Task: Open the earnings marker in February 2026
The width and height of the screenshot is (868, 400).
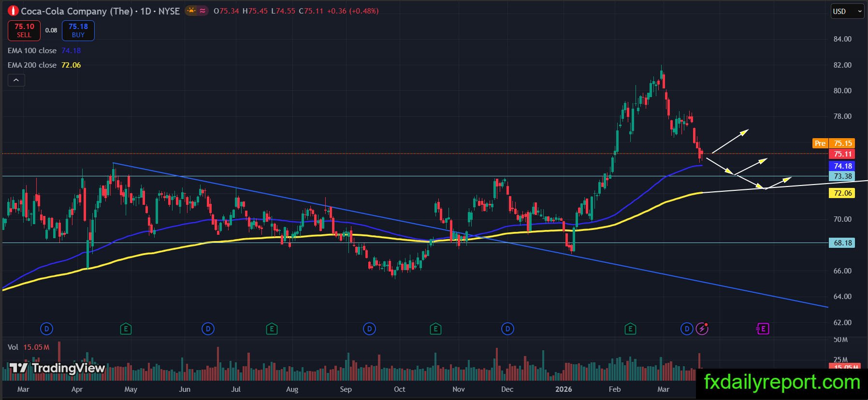Action: (x=630, y=329)
